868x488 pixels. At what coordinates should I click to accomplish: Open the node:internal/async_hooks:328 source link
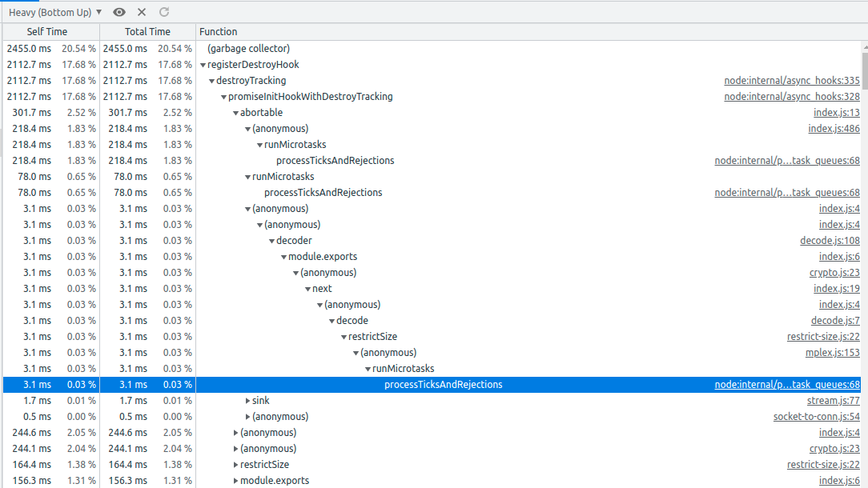[792, 97]
